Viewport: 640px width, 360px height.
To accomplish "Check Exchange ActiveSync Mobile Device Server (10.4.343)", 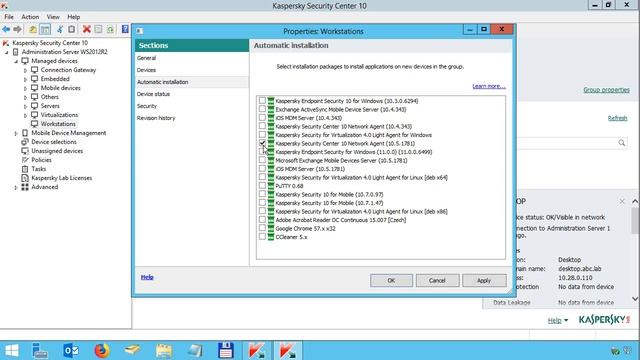I will point(262,109).
